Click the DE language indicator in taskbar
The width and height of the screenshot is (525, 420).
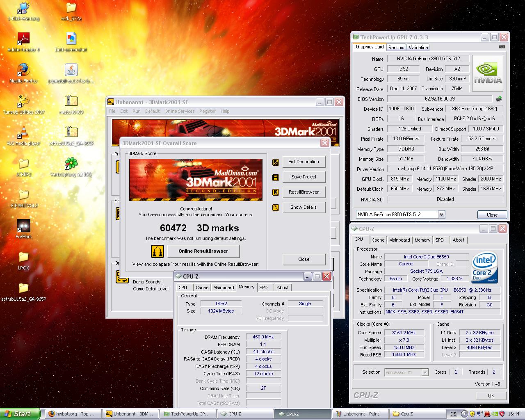[x=453, y=414]
